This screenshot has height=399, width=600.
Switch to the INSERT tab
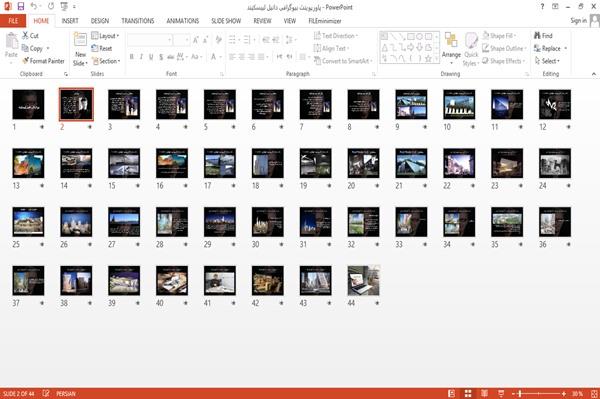click(x=70, y=21)
